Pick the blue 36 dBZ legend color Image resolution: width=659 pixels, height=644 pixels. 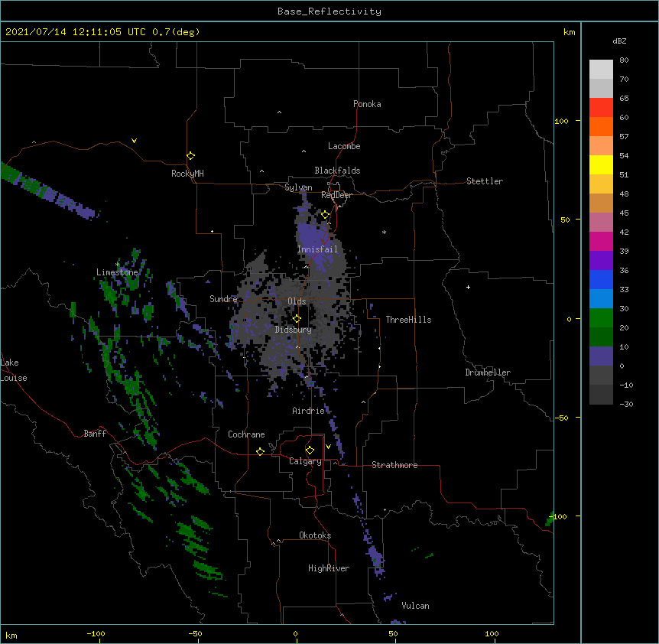(601, 279)
